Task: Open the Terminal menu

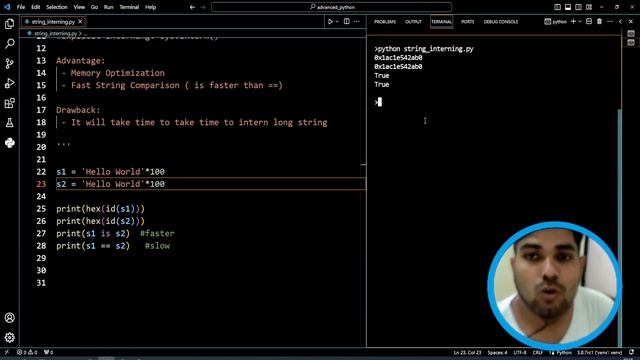Action: pyautogui.click(x=129, y=7)
